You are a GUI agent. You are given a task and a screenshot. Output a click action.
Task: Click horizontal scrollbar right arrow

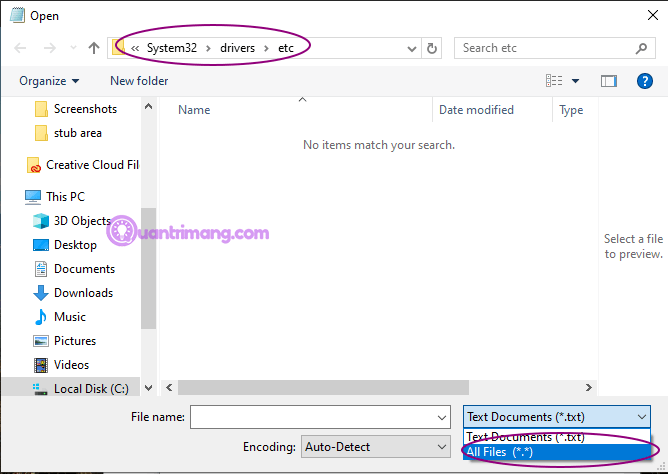589,388
